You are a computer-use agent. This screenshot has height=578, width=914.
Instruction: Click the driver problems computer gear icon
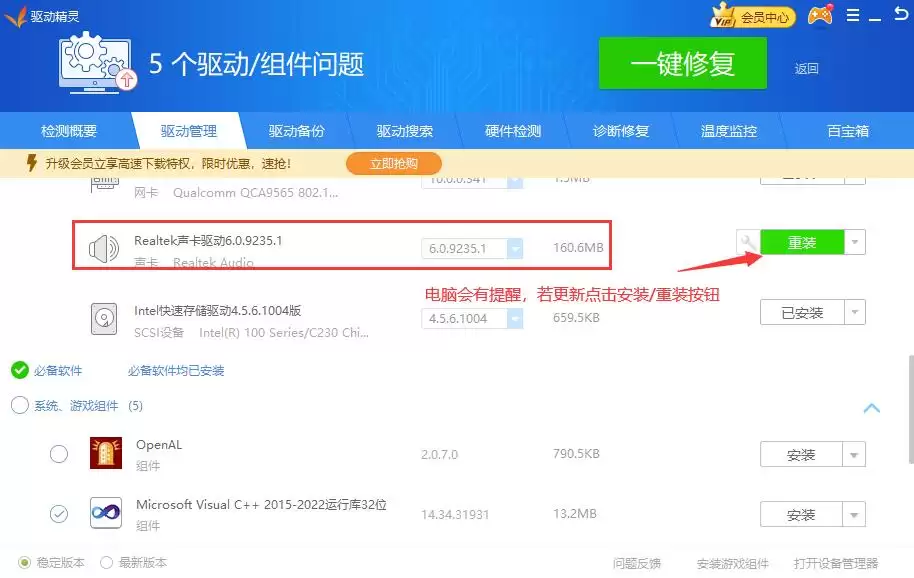(x=97, y=62)
